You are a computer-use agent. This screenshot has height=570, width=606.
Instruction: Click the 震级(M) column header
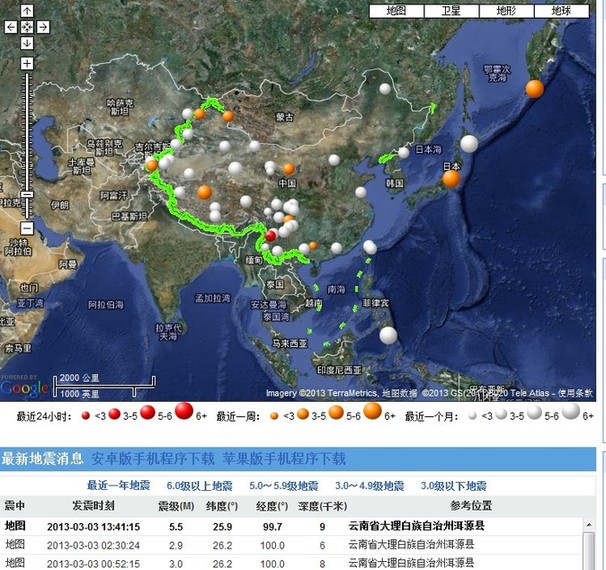pos(176,506)
